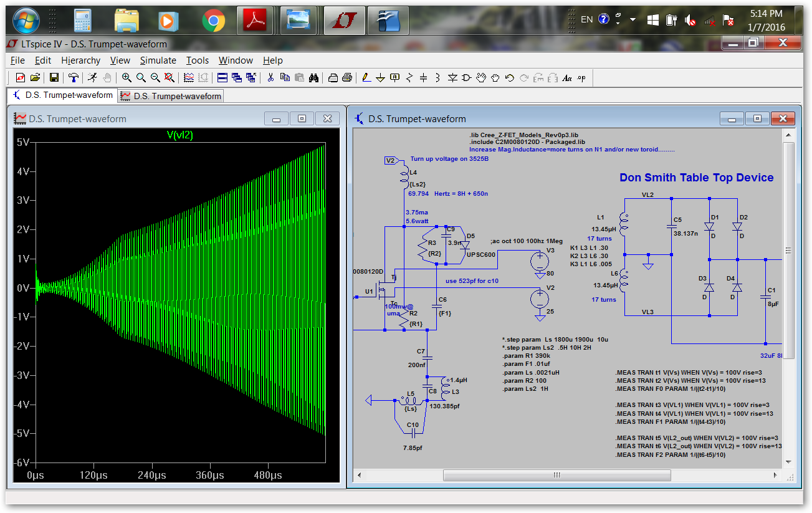Select the Resistor component tool

(x=409, y=78)
